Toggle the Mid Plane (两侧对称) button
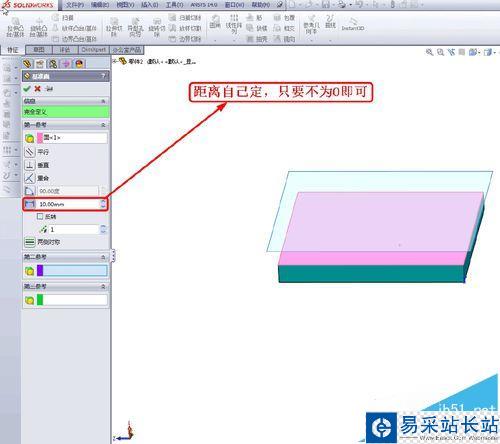 pyautogui.click(x=30, y=242)
